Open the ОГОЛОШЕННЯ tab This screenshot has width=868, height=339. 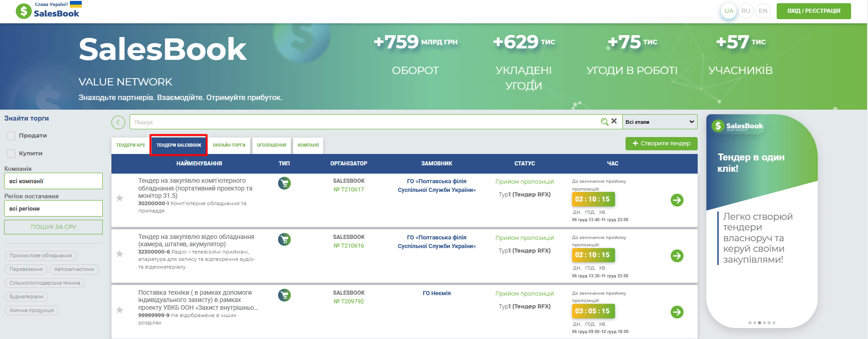(272, 145)
